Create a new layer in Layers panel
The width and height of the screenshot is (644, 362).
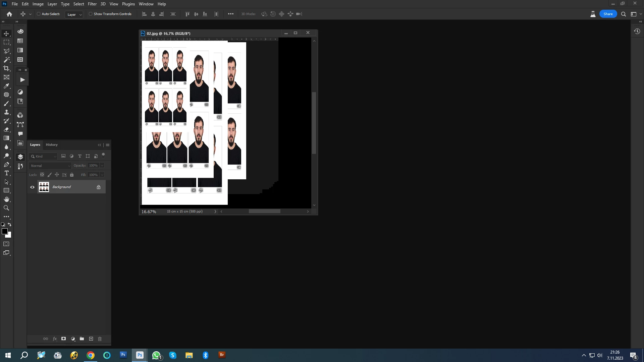[91, 339]
